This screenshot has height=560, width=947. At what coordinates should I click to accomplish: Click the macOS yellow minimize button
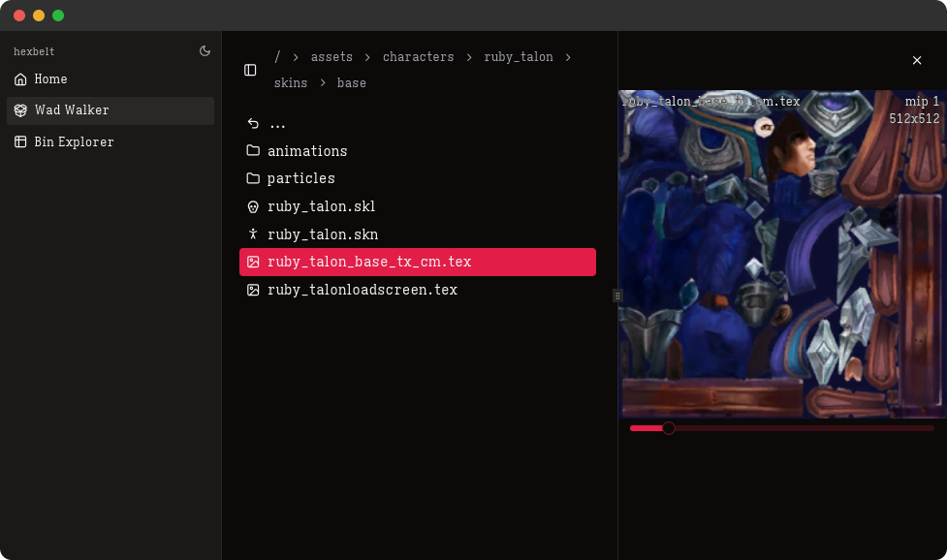(39, 16)
